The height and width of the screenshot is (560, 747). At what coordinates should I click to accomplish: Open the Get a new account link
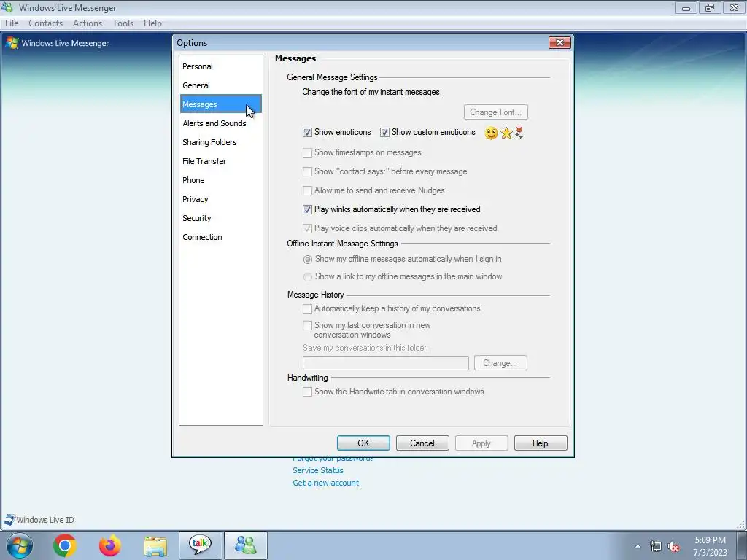coord(326,483)
